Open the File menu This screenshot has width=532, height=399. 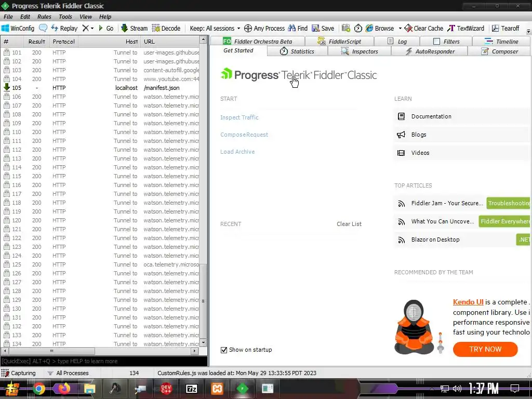coord(8,17)
